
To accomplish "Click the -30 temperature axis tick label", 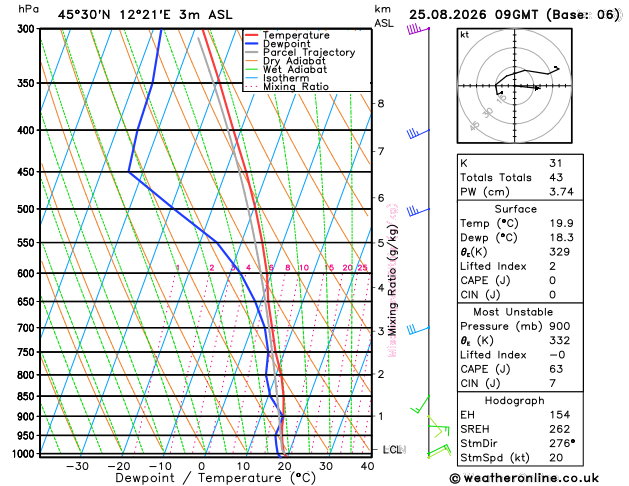I will click(x=77, y=466).
